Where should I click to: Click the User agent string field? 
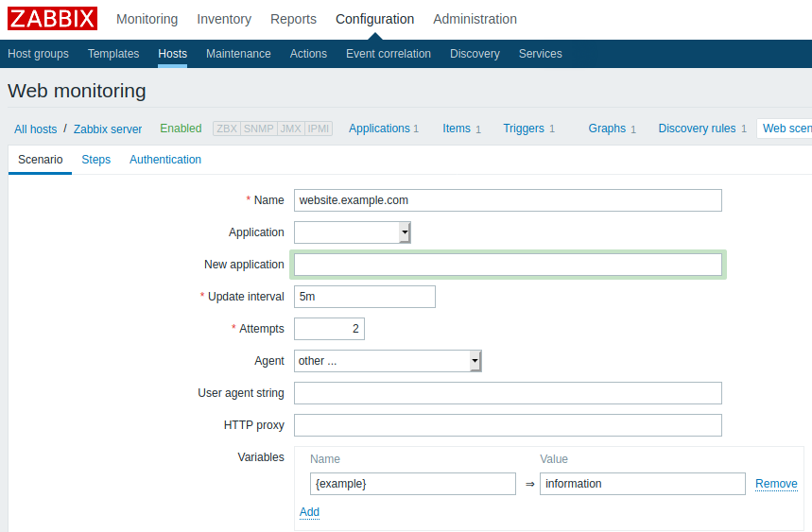point(508,393)
